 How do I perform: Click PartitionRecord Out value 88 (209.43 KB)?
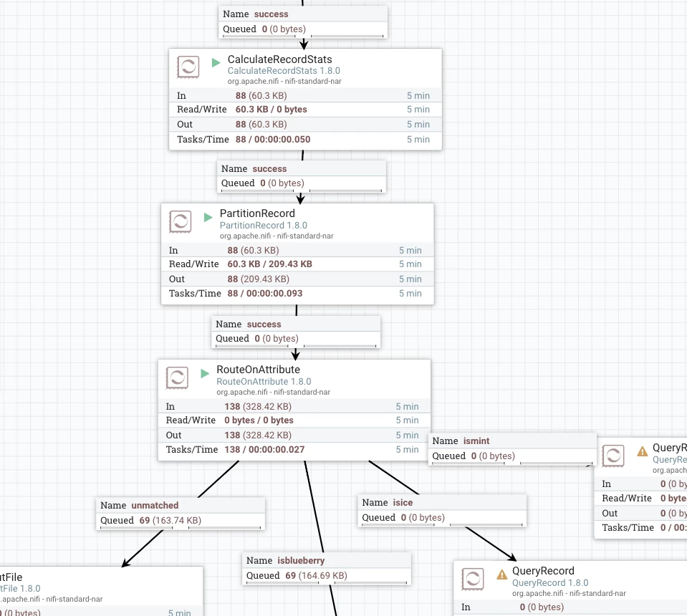tap(258, 279)
